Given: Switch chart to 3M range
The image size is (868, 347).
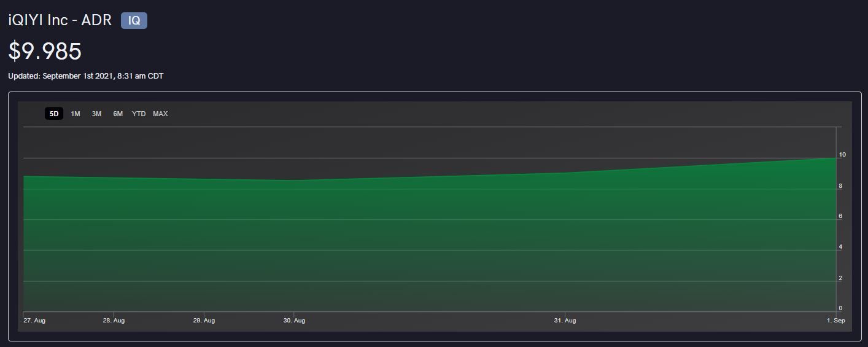Looking at the screenshot, I should pos(96,114).
